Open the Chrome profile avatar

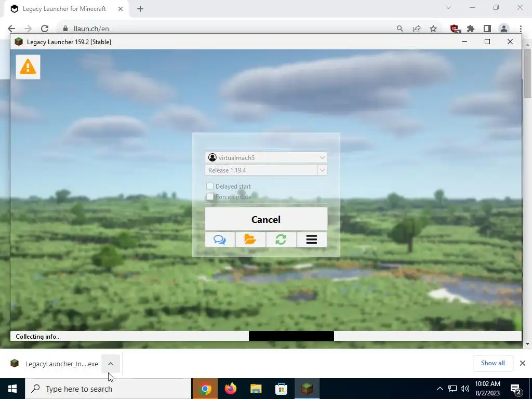pyautogui.click(x=504, y=29)
